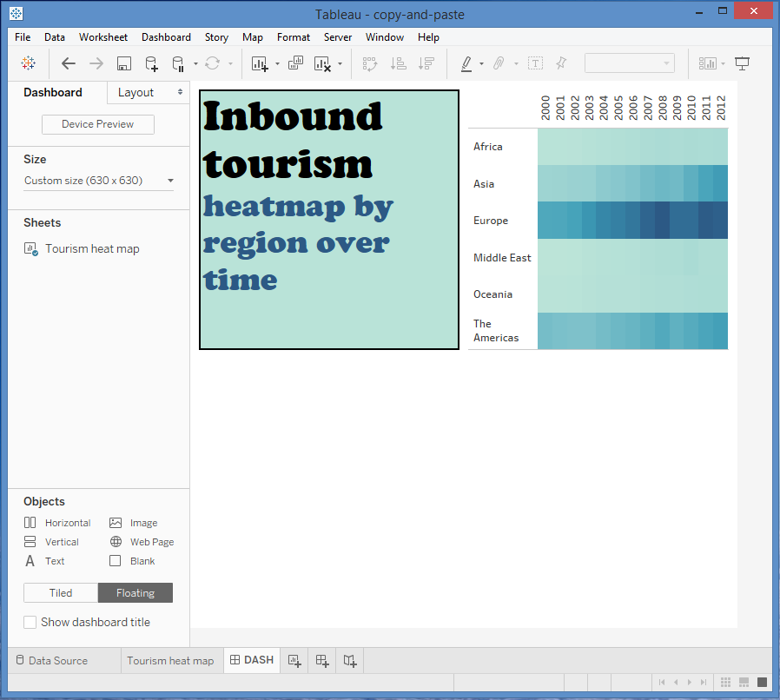Screen dimensions: 780x700
Task: Select the Floating layout toggle
Action: 136,593
